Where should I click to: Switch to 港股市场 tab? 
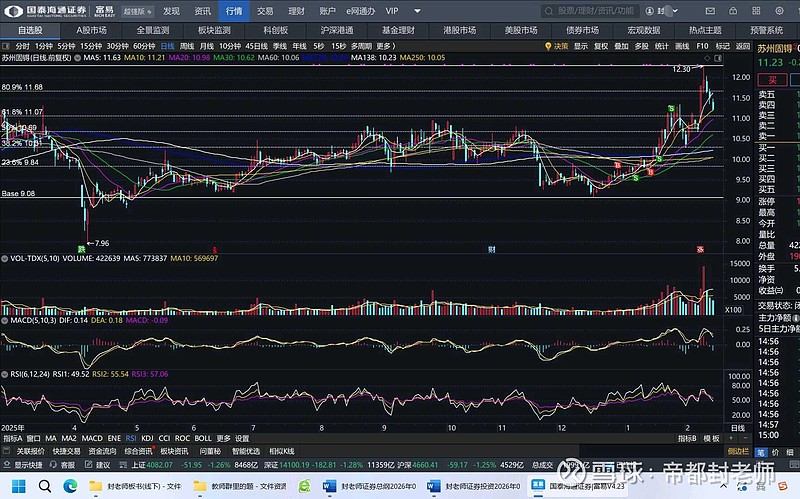459,30
